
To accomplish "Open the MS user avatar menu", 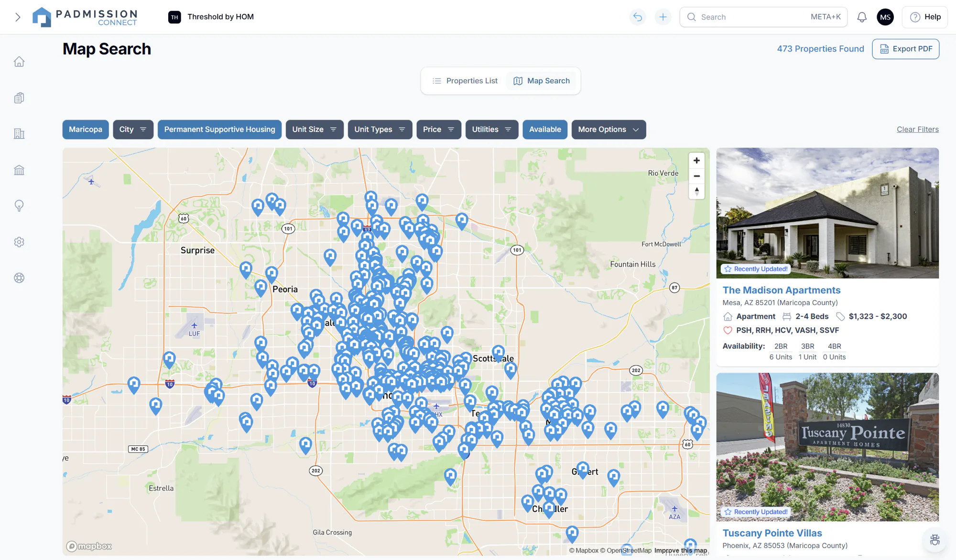I will point(885,17).
